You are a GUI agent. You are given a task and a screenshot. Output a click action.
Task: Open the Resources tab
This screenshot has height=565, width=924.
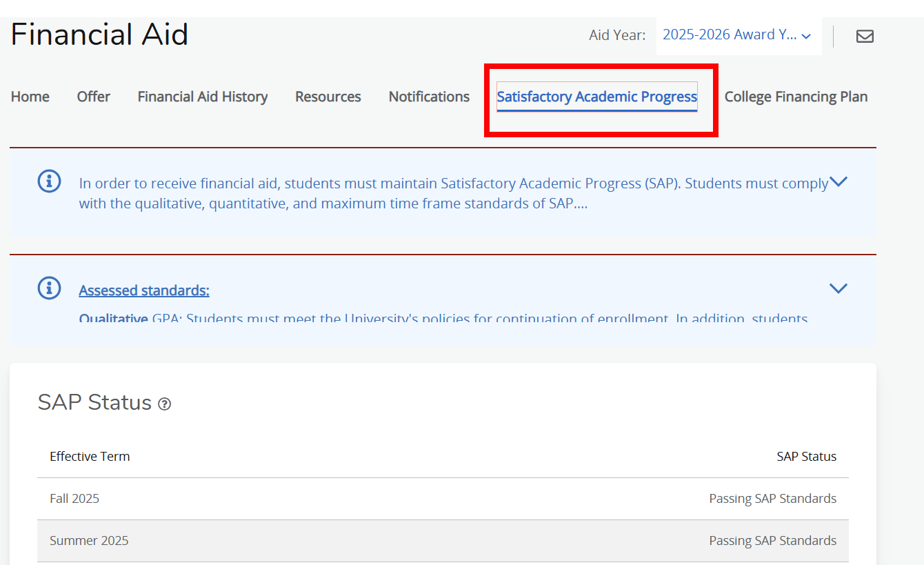coord(328,97)
